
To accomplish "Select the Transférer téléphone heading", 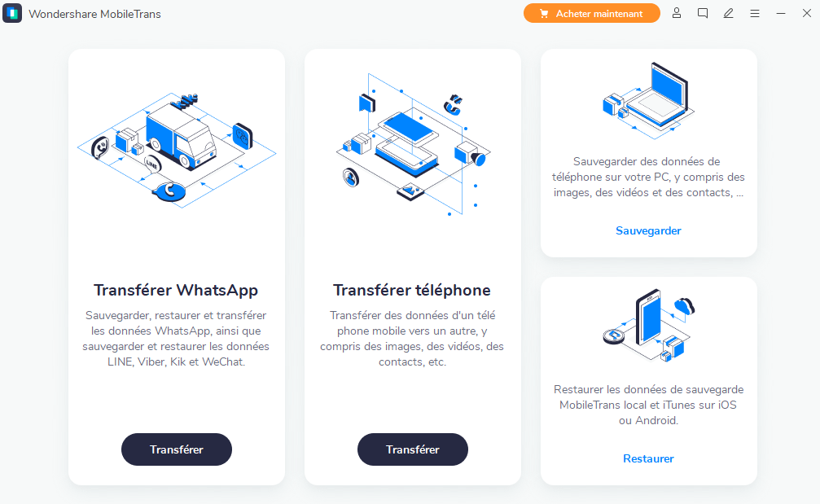I will pos(412,290).
